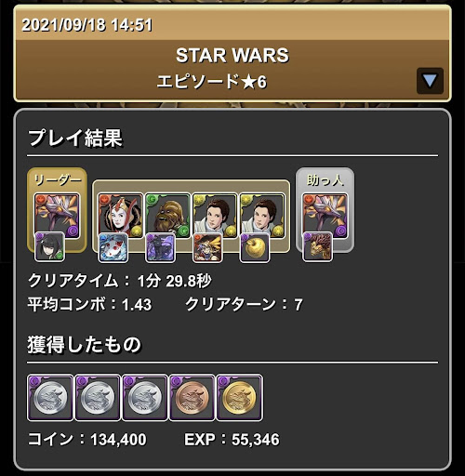Select the bronze dragon medal reward
This screenshot has height=476, width=465.
pos(193,398)
